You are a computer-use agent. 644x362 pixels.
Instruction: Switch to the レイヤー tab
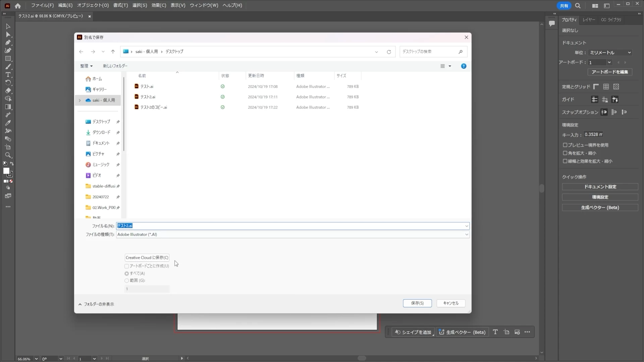point(589,20)
